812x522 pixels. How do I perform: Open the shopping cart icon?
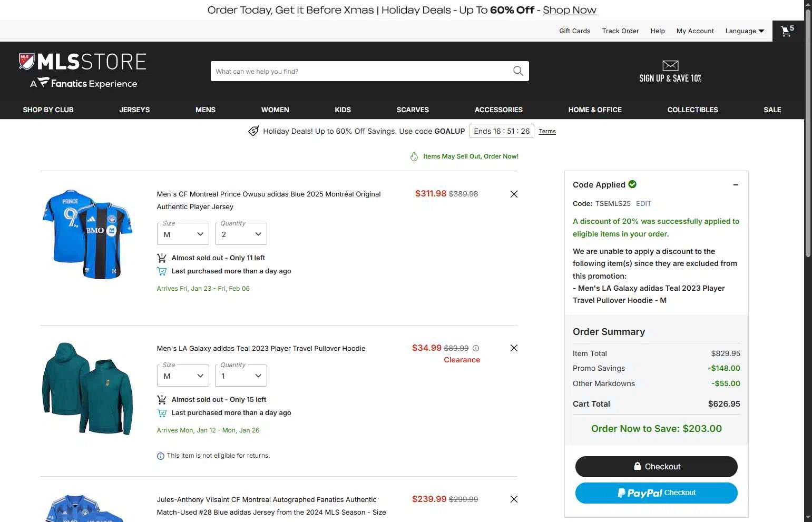pyautogui.click(x=788, y=31)
